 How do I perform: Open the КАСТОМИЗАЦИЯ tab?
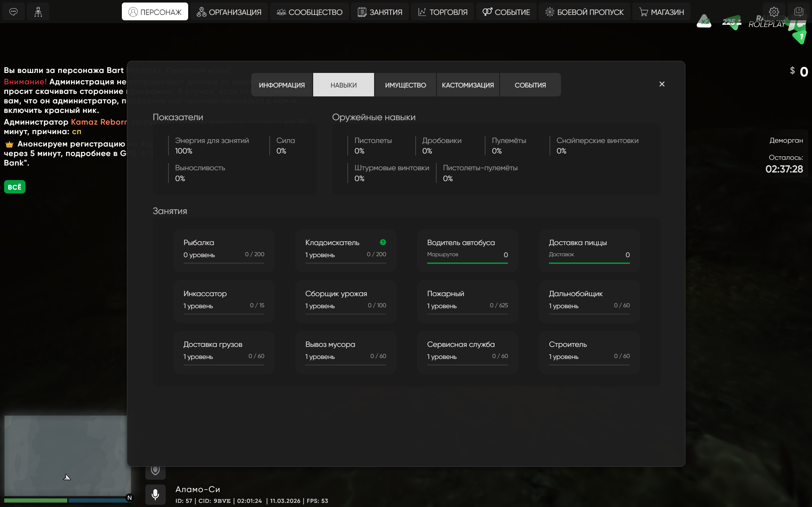pyautogui.click(x=468, y=85)
